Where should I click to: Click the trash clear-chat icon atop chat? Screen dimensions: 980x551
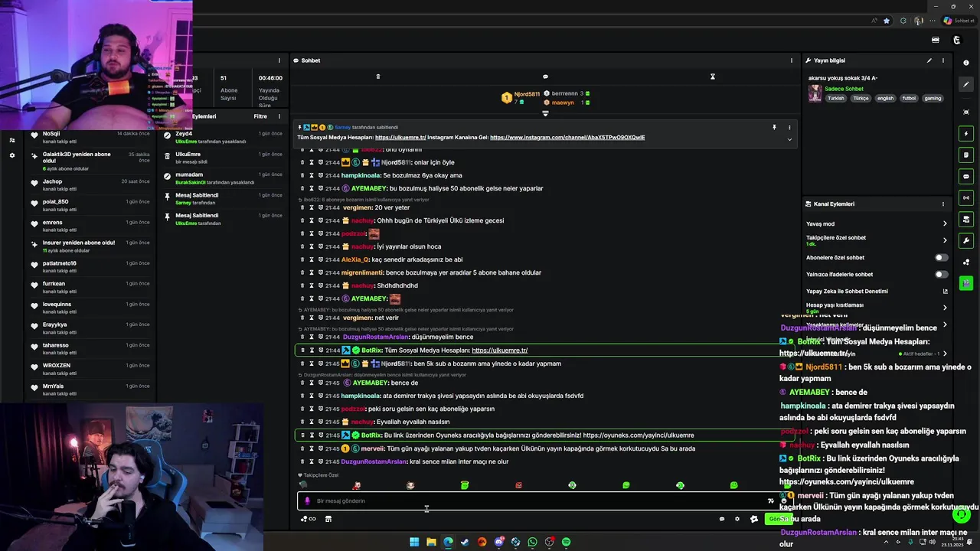pos(377,77)
